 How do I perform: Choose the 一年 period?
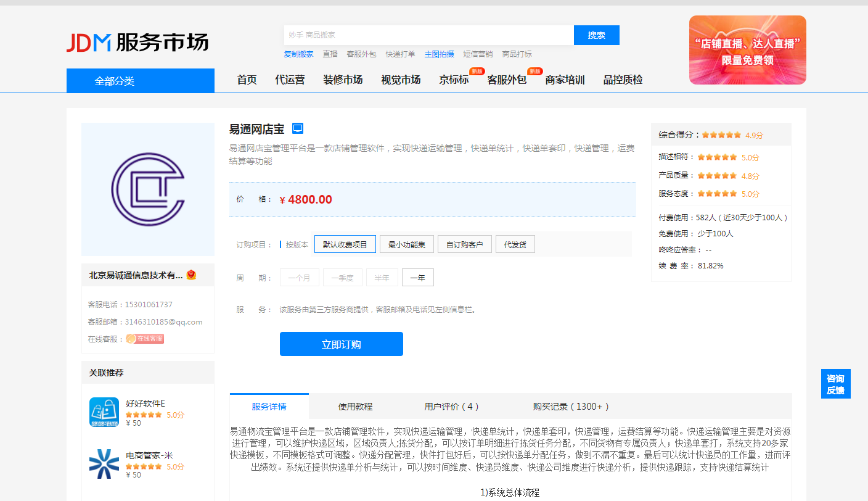coord(418,278)
